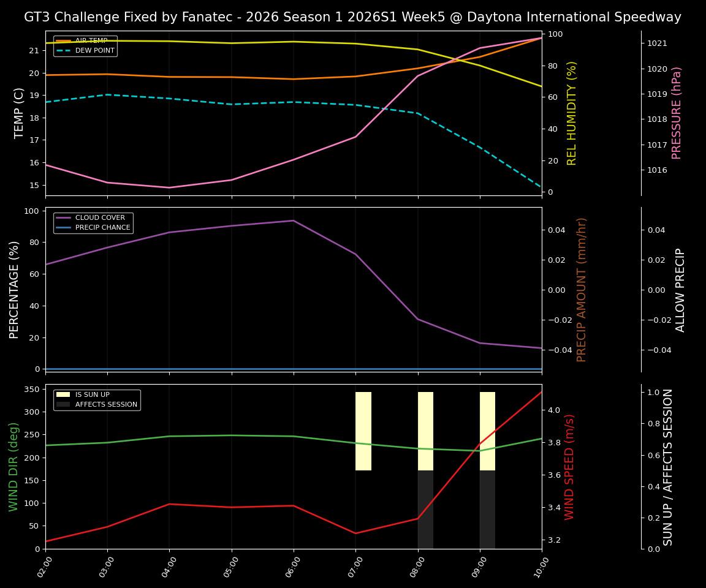Click the chart title text
Viewport: 706px width, 588px height.
click(353, 17)
